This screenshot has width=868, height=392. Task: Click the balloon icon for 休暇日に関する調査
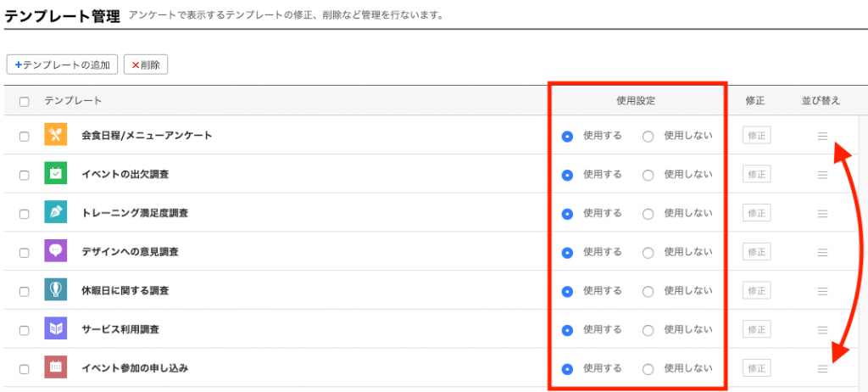(55, 290)
